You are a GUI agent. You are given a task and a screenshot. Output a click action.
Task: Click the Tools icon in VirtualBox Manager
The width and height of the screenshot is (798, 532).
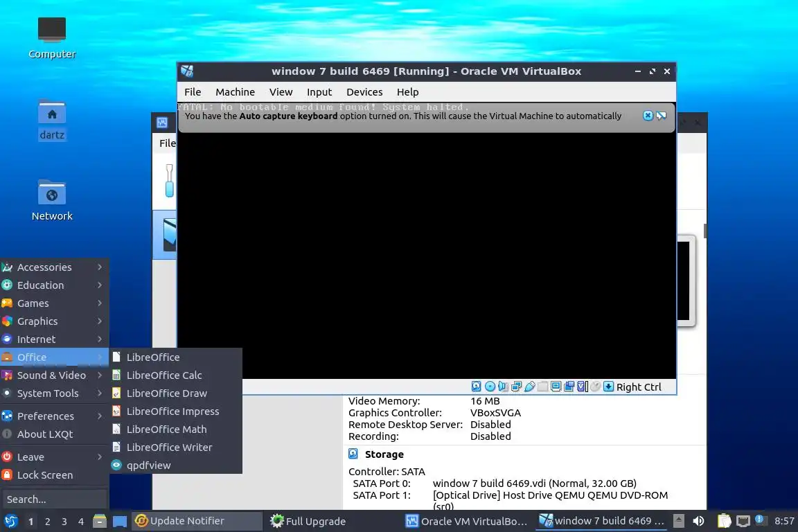(169, 181)
